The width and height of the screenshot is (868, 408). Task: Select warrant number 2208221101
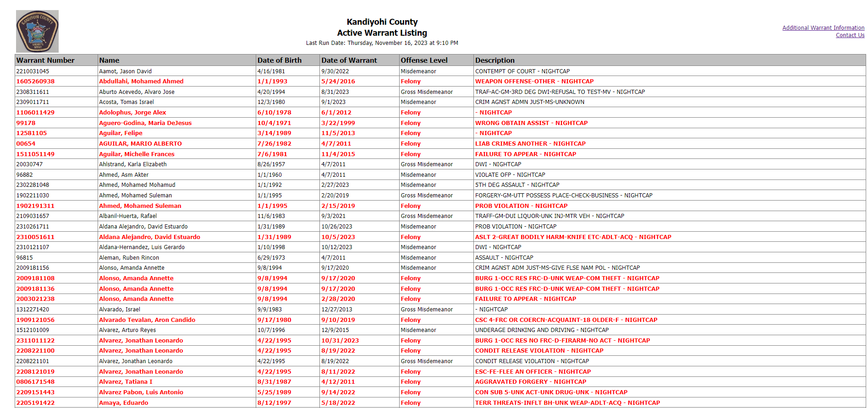(x=33, y=361)
